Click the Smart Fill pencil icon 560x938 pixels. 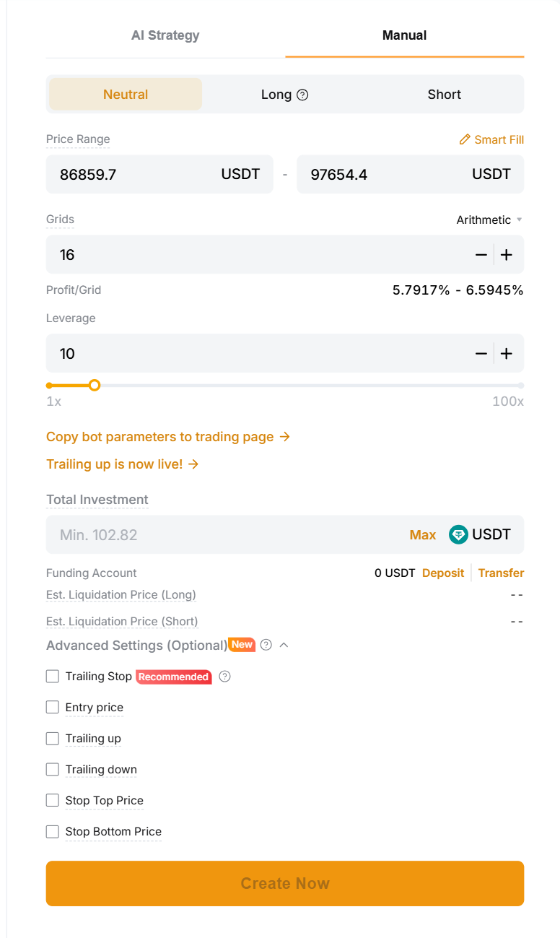click(465, 139)
